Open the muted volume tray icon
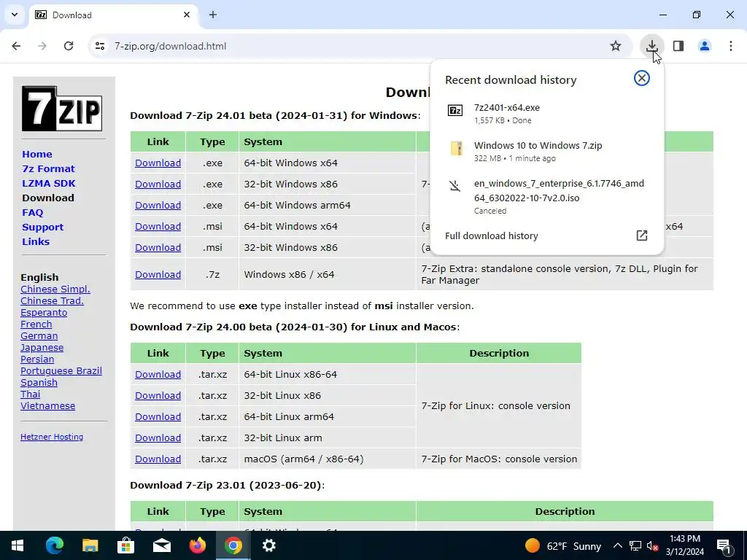747x560 pixels. [x=653, y=545]
